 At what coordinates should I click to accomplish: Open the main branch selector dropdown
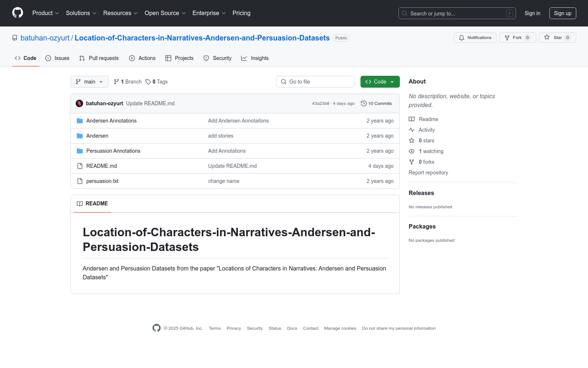(90, 82)
